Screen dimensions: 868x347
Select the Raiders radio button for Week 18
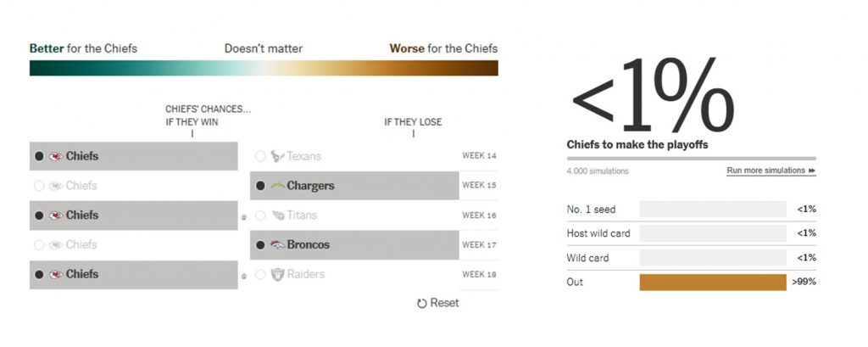260,275
